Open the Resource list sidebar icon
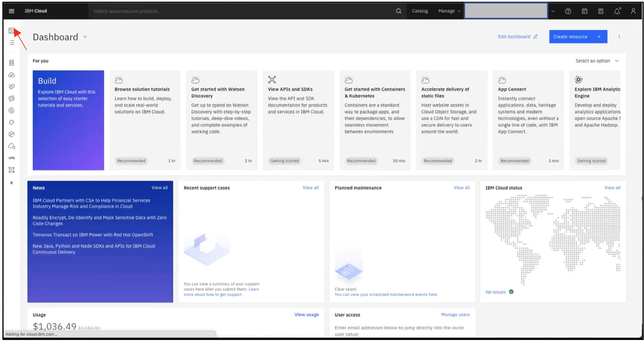 (x=11, y=43)
